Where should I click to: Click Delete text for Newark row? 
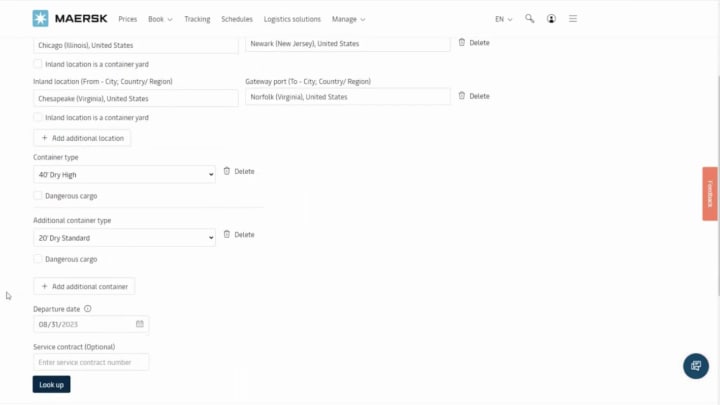(479, 43)
